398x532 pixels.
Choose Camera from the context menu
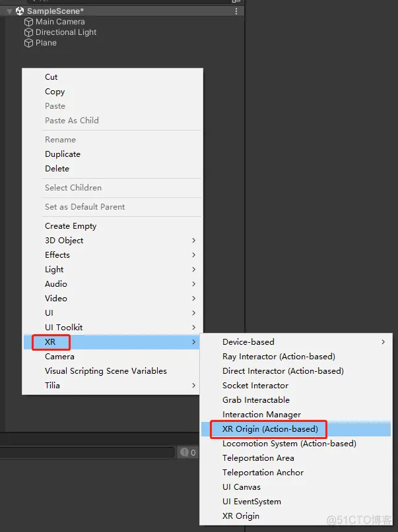[x=112, y=357]
